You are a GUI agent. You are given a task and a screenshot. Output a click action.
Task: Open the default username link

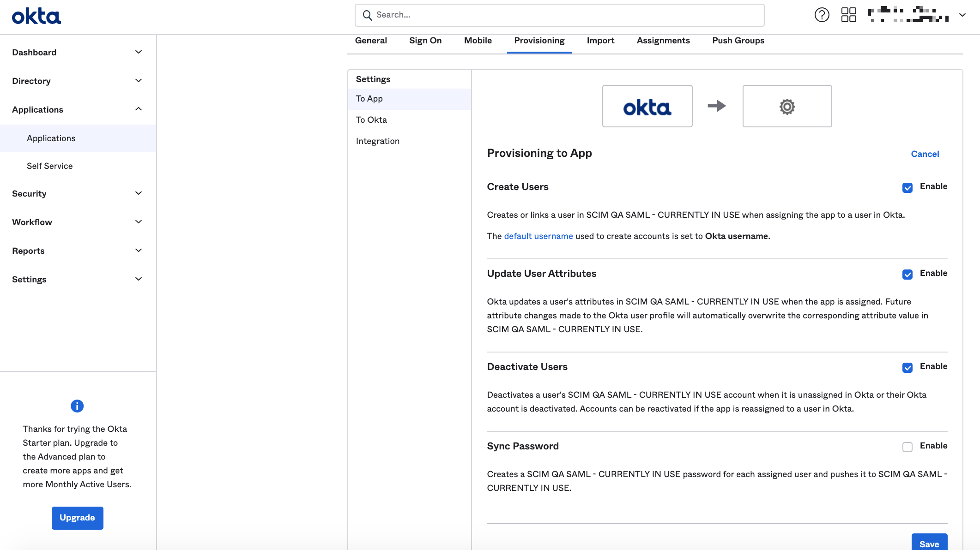[x=538, y=236]
